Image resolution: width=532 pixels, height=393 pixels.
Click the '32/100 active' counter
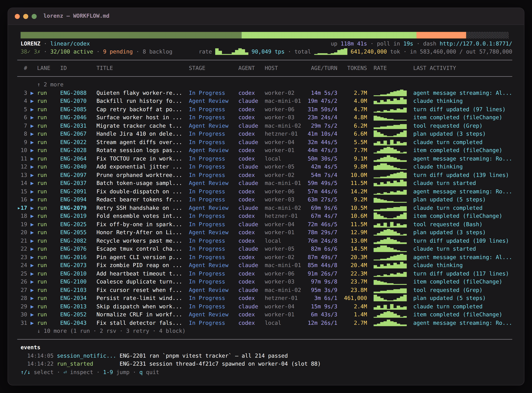pos(72,52)
